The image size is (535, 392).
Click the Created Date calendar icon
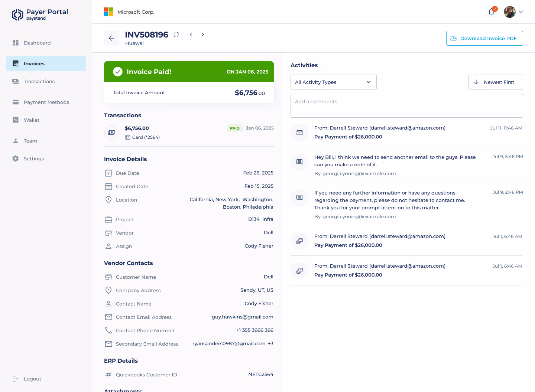tap(108, 186)
